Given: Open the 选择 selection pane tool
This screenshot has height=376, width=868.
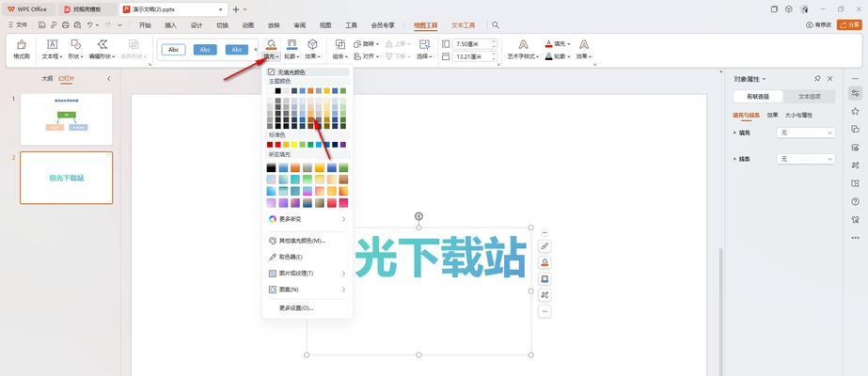Looking at the screenshot, I should (424, 49).
